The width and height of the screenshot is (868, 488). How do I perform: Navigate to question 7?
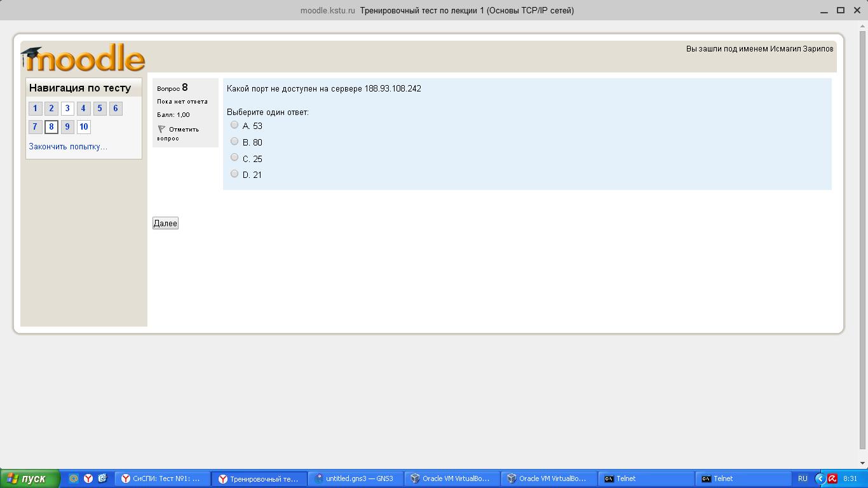coord(36,127)
